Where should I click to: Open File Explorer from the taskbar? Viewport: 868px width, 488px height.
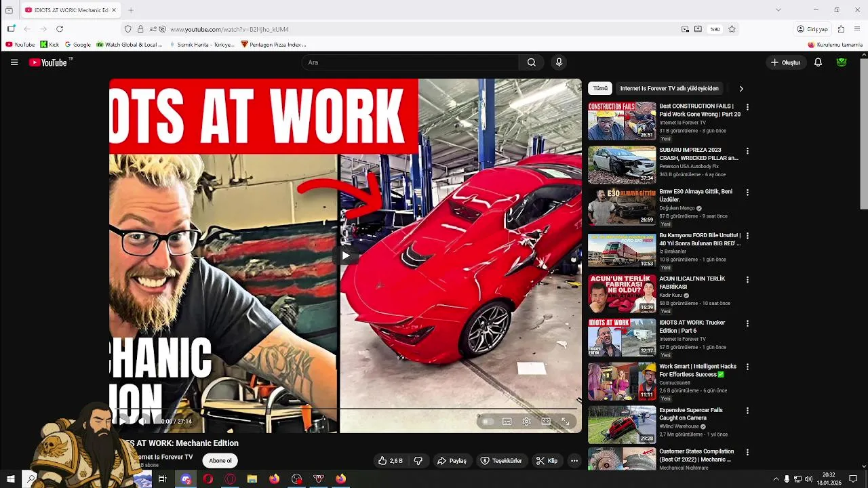[252, 479]
